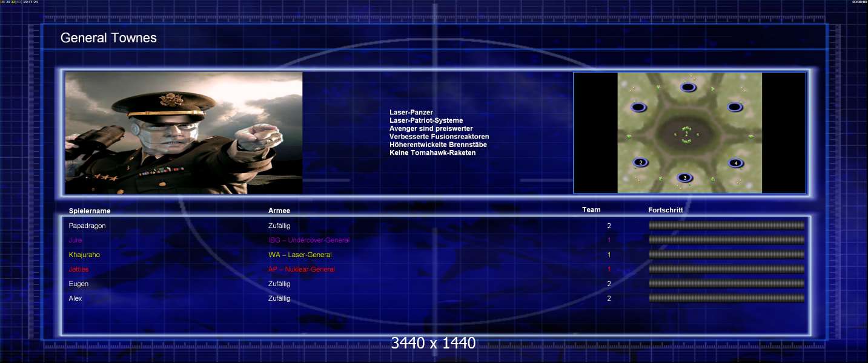Click the 'Armee' column header
The height and width of the screenshot is (363, 868).
tap(279, 211)
